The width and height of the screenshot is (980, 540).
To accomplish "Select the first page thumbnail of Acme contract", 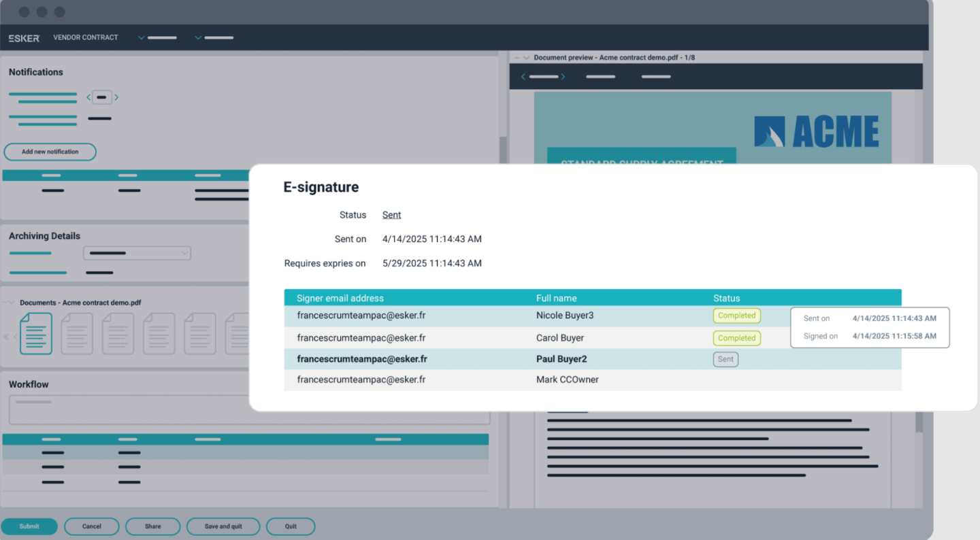I will [35, 333].
